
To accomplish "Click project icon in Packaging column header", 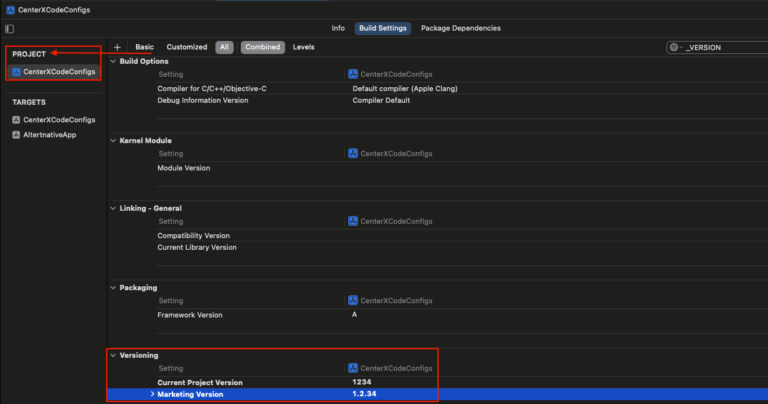I will pos(353,300).
